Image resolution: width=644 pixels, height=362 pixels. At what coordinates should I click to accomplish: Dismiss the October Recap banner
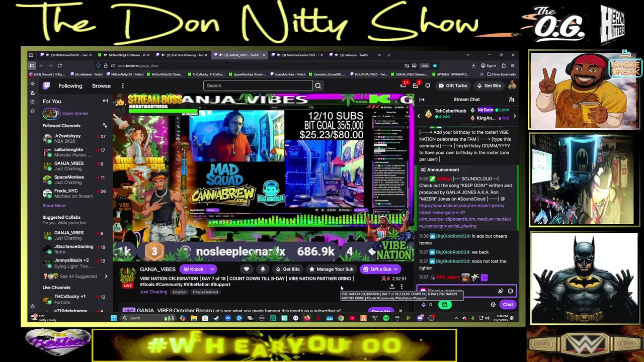click(400, 311)
